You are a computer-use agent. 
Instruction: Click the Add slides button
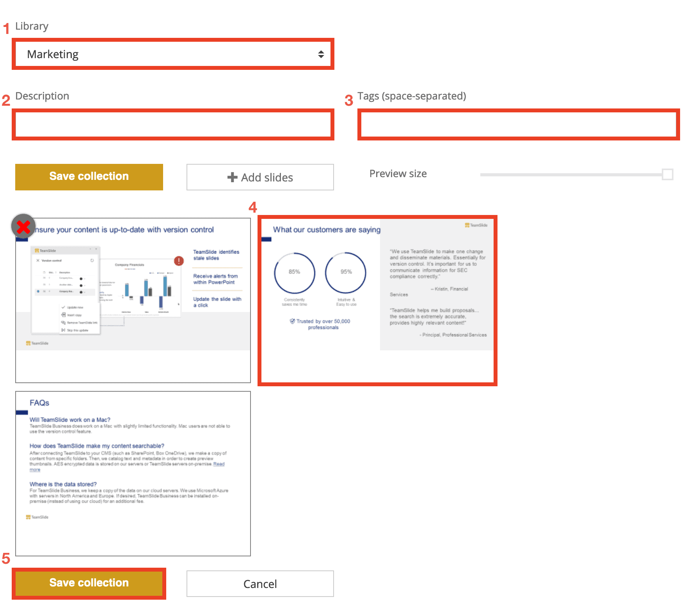click(260, 177)
